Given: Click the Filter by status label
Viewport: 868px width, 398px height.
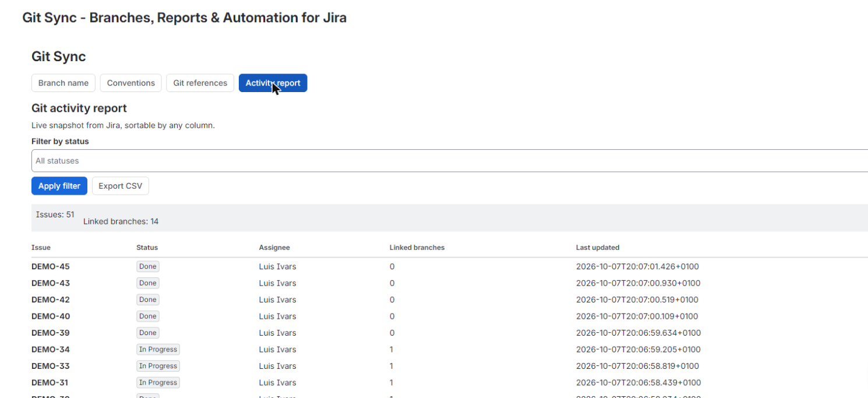Looking at the screenshot, I should tap(60, 141).
